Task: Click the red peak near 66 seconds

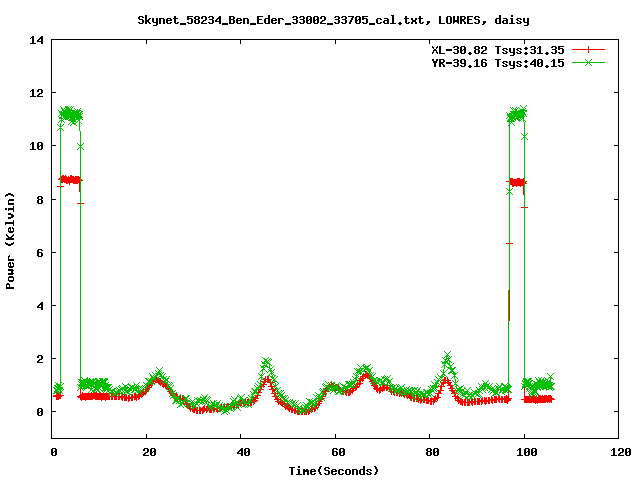Action: point(366,375)
